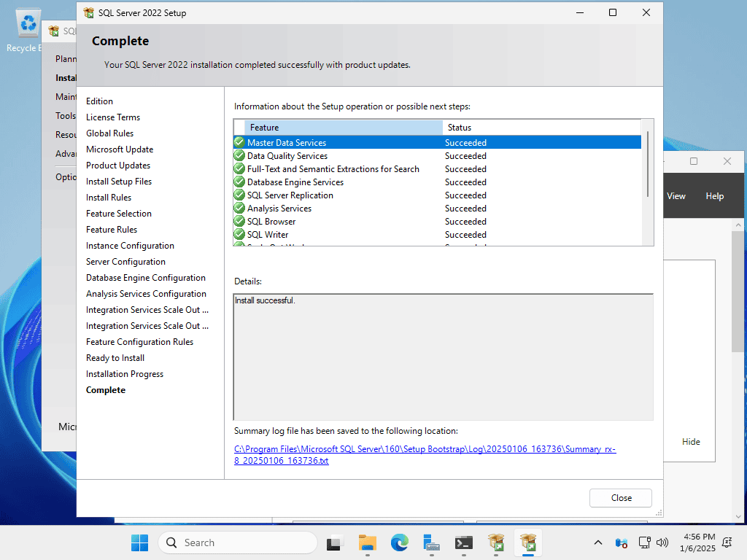This screenshot has height=560, width=747.
Task: Open Task View from the taskbar
Action: tap(334, 542)
